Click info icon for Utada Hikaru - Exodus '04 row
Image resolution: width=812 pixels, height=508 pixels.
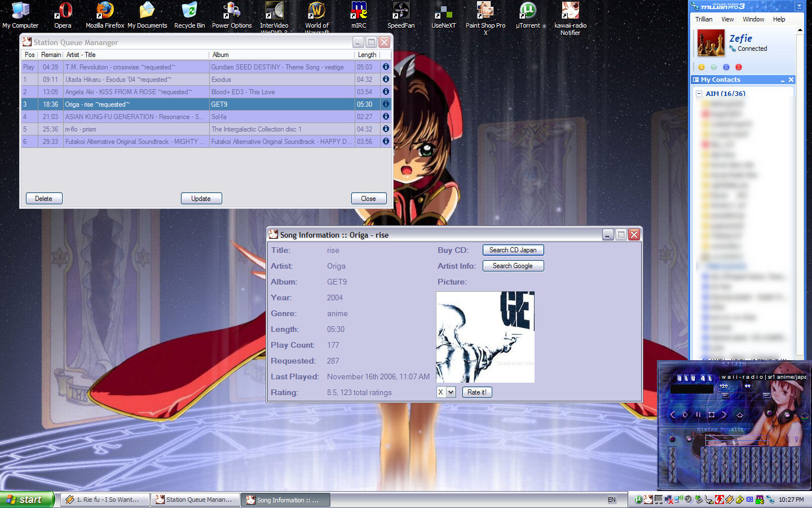click(x=386, y=79)
